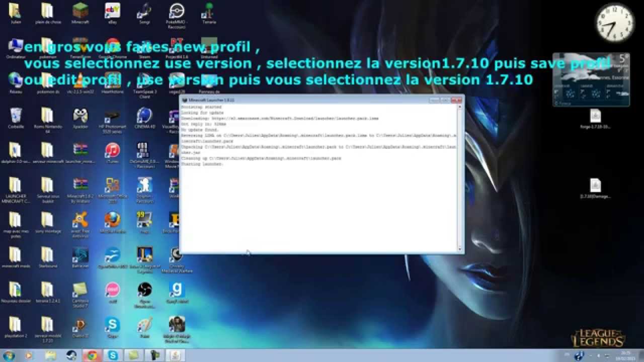Click the launcher log scrollbar down arrow

point(459,249)
